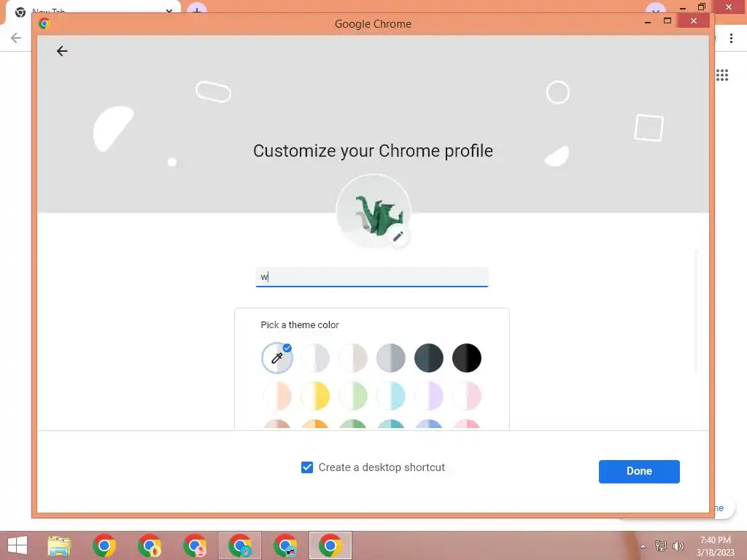Pick the lavender theme color
This screenshot has width=747, height=560.
(429, 396)
